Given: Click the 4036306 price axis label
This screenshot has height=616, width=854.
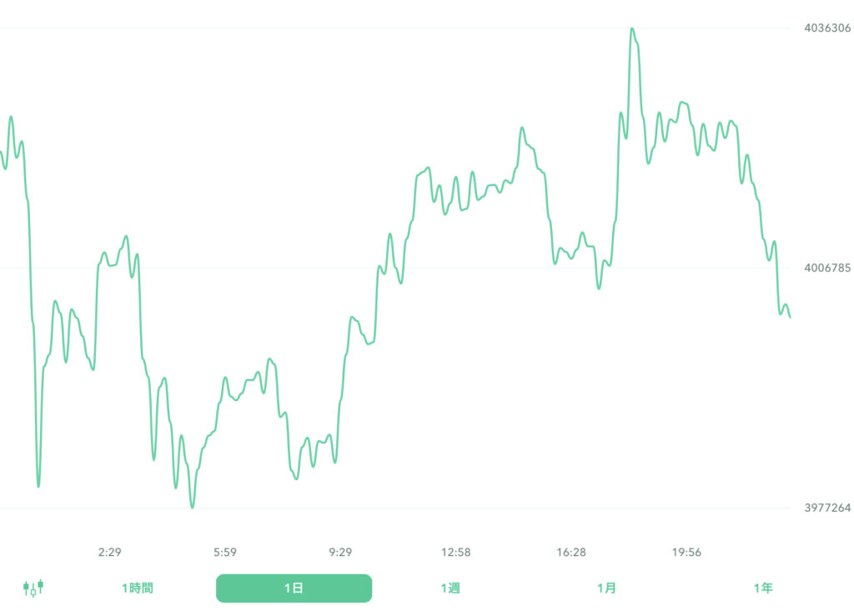Looking at the screenshot, I should point(826,28).
